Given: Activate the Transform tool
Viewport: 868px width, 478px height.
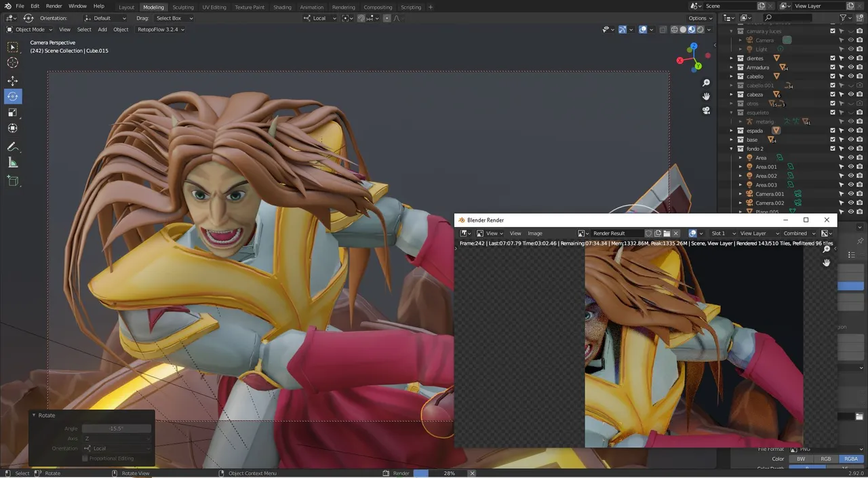Looking at the screenshot, I should 13,128.
